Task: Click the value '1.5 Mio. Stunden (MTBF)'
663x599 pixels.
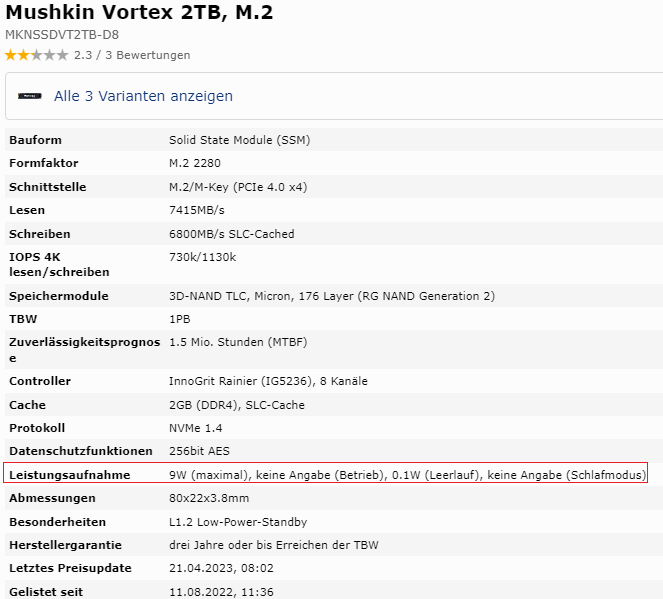Action: (x=238, y=342)
